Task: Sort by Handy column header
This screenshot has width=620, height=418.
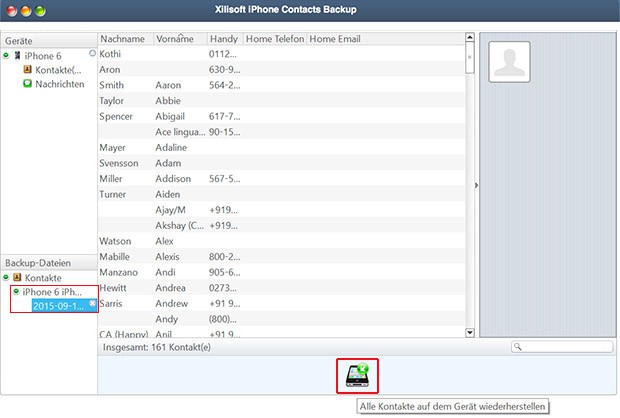Action: 225,39
